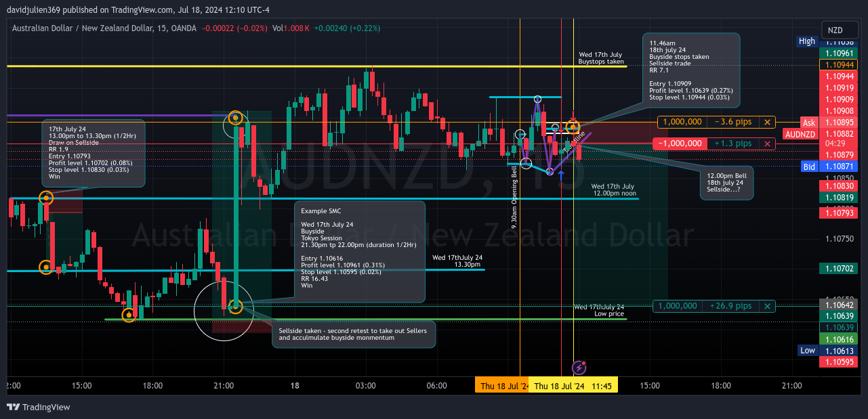Click the 06:00 time axis label
Viewport: 868px width, 419px height.
437,386
